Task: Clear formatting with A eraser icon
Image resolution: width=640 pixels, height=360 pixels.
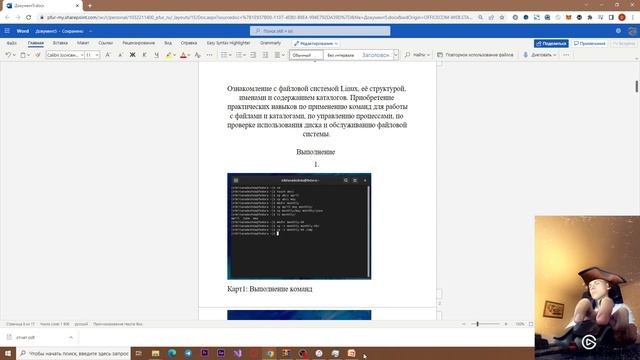Action: pyautogui.click(x=198, y=55)
